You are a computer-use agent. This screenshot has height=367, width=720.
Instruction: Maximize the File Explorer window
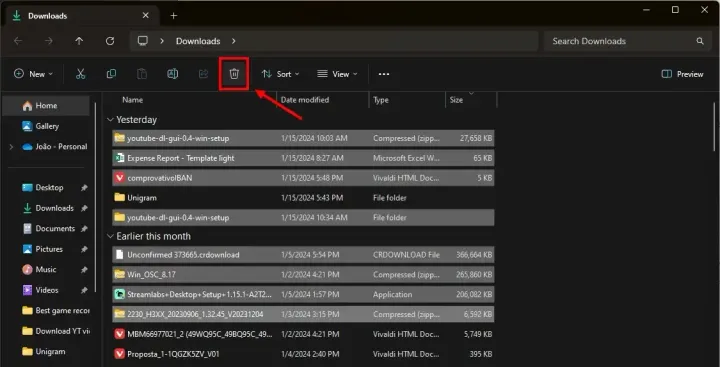point(675,10)
